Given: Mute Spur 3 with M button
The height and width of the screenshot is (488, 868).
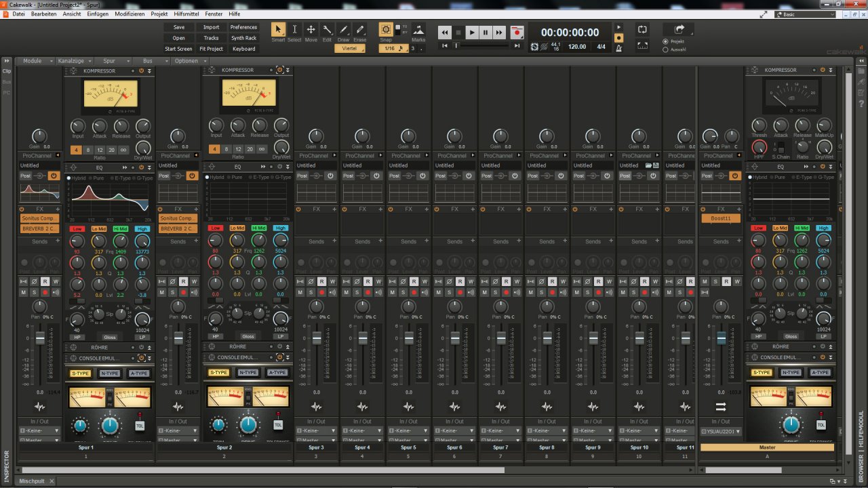Looking at the screenshot, I should click(300, 292).
